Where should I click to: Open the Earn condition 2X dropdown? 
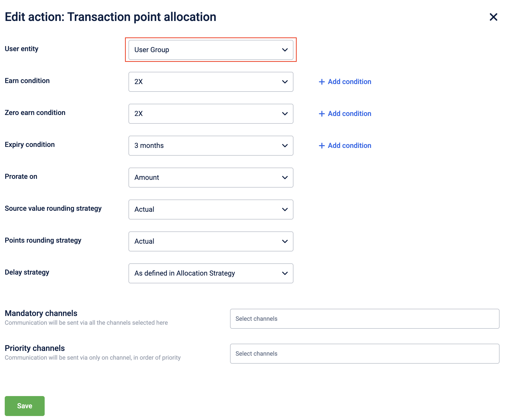(211, 82)
